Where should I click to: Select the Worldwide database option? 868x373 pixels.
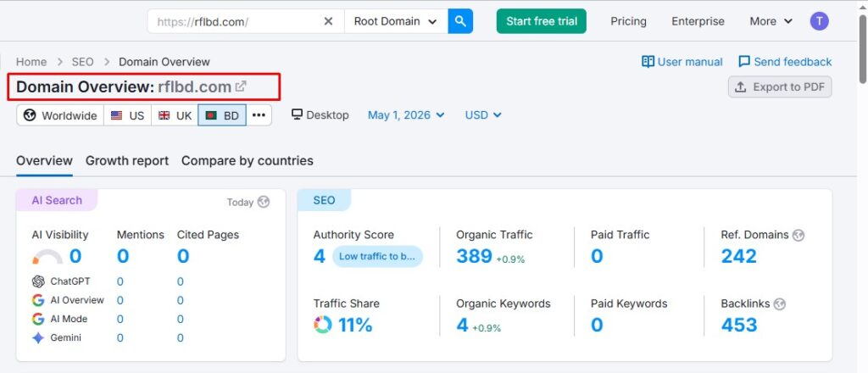(60, 115)
